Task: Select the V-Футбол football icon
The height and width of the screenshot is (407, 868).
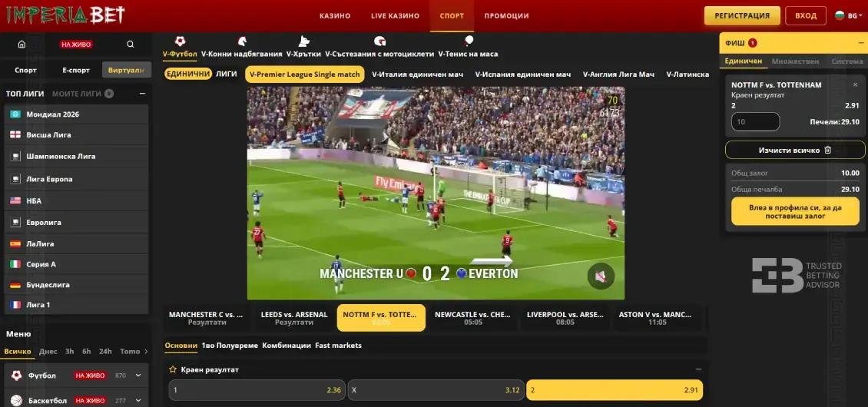Action: 180,41
